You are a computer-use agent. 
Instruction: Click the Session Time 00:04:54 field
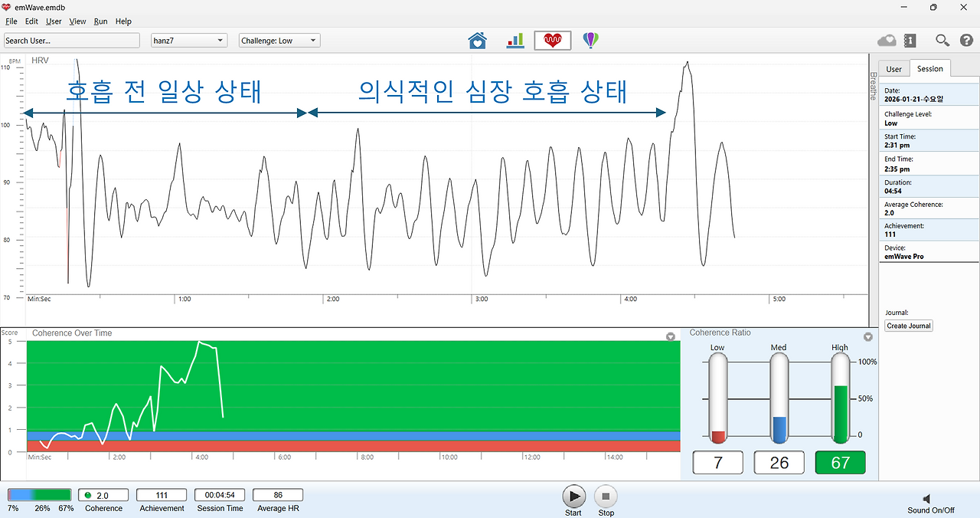click(x=220, y=495)
